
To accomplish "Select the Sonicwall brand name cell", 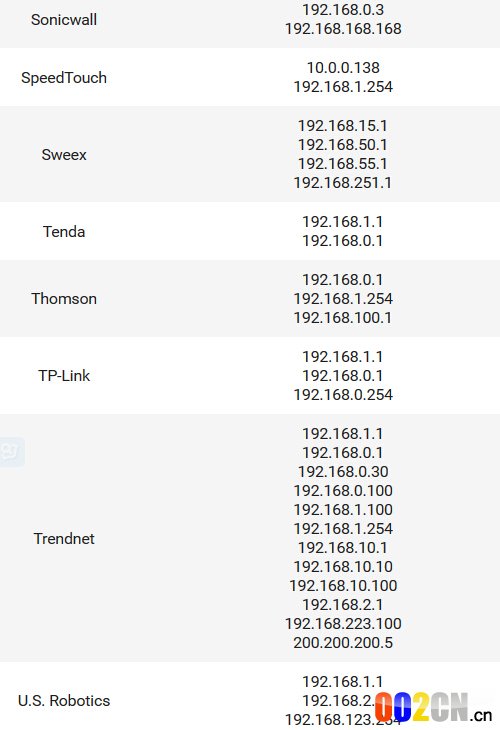I will pos(64,20).
